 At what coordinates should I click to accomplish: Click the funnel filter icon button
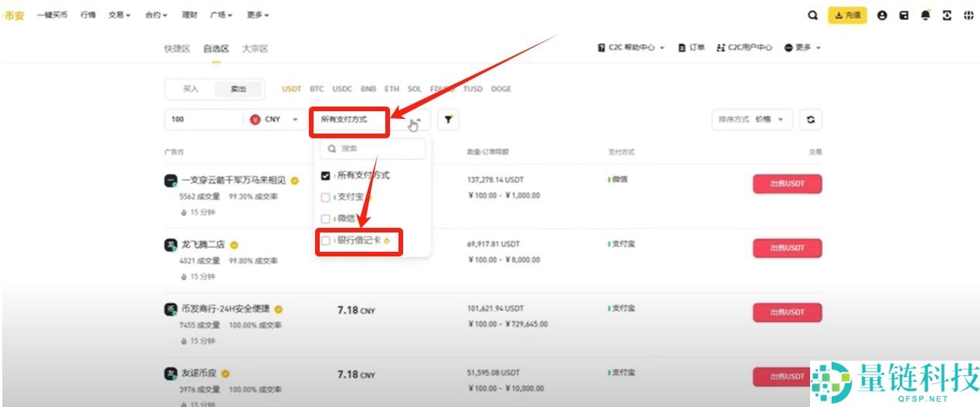pos(449,120)
